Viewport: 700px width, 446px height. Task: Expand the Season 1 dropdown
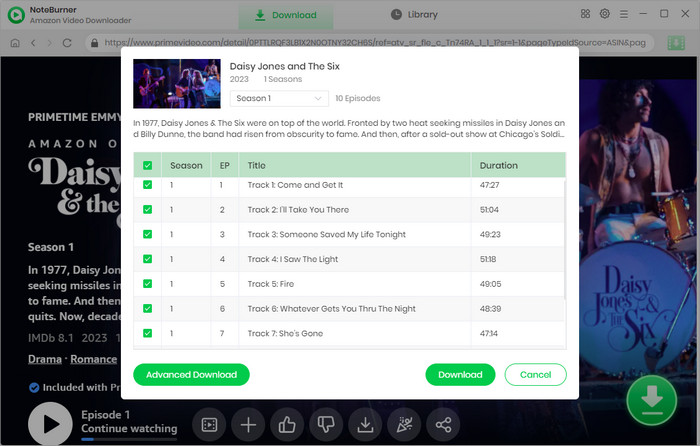click(279, 98)
